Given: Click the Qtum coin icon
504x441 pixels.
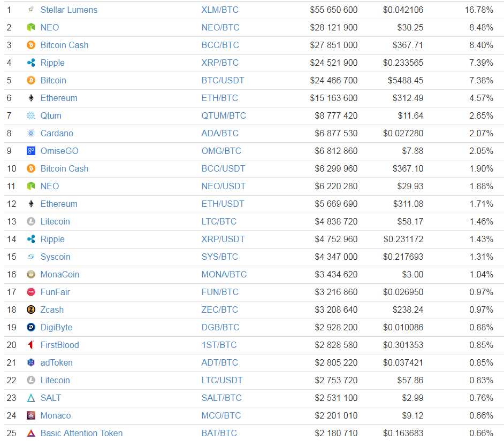Looking at the screenshot, I should (31, 115).
